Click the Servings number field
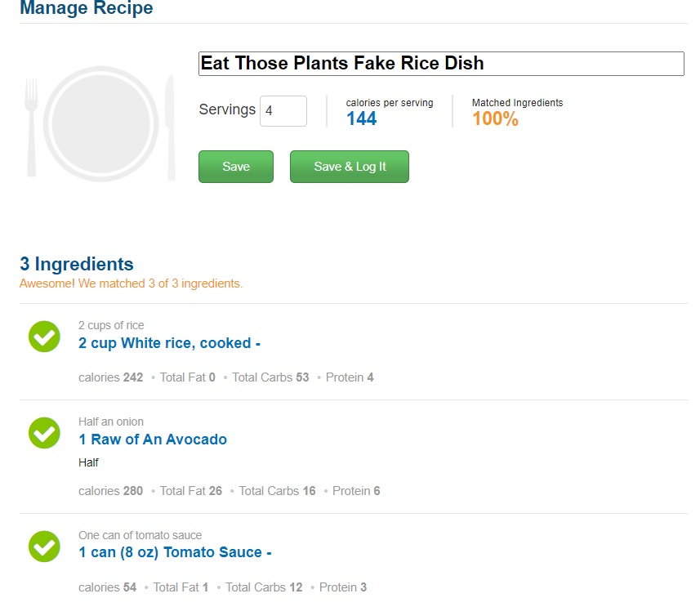 pos(283,111)
